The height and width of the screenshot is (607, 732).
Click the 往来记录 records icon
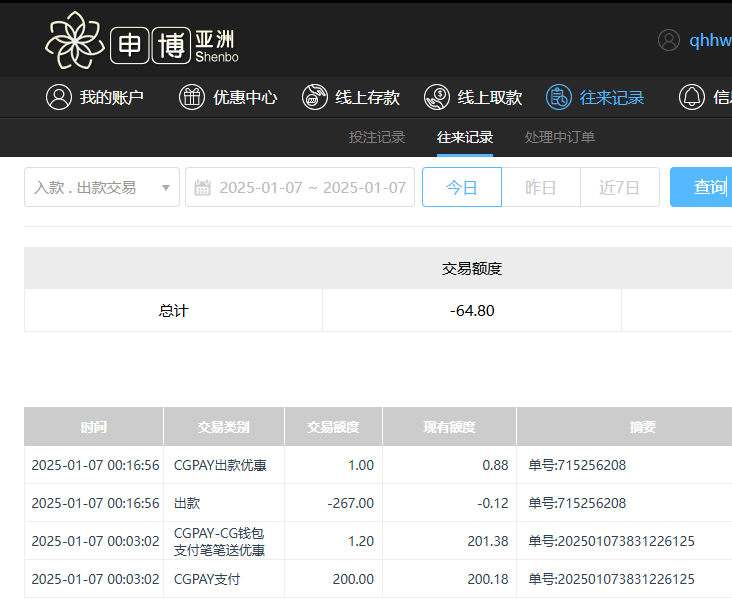(x=559, y=97)
